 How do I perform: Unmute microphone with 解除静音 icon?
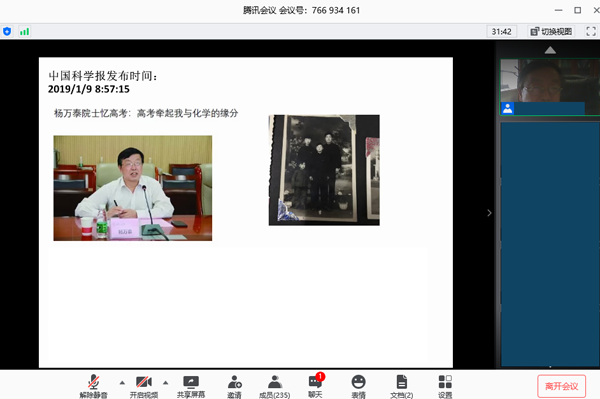tap(93, 386)
